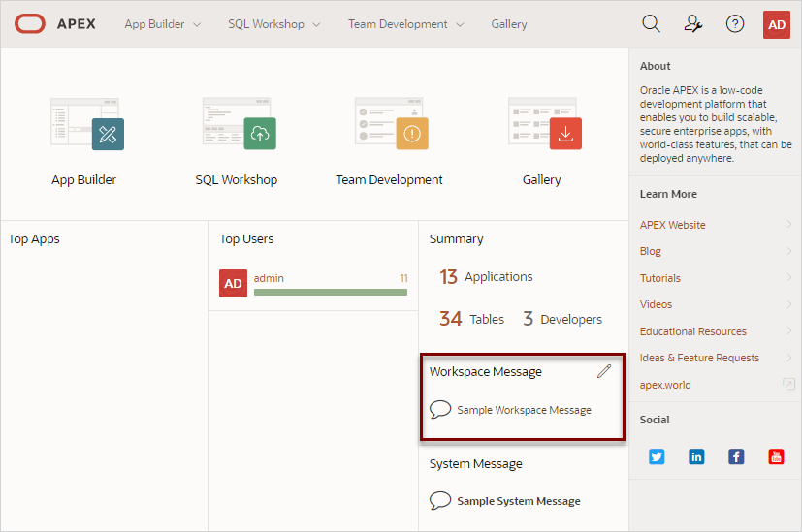The image size is (802, 532).
Task: Open the Ideas & Feature Requests link
Action: pos(699,358)
